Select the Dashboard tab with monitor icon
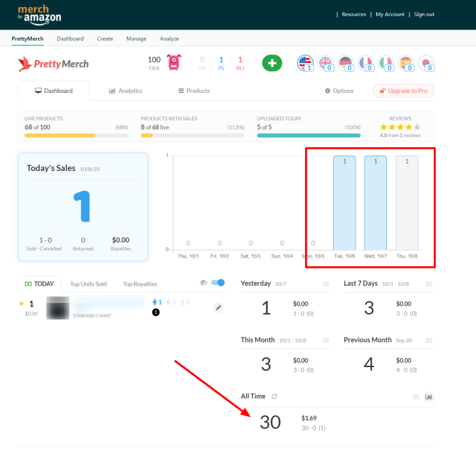The image size is (476, 451). click(54, 91)
